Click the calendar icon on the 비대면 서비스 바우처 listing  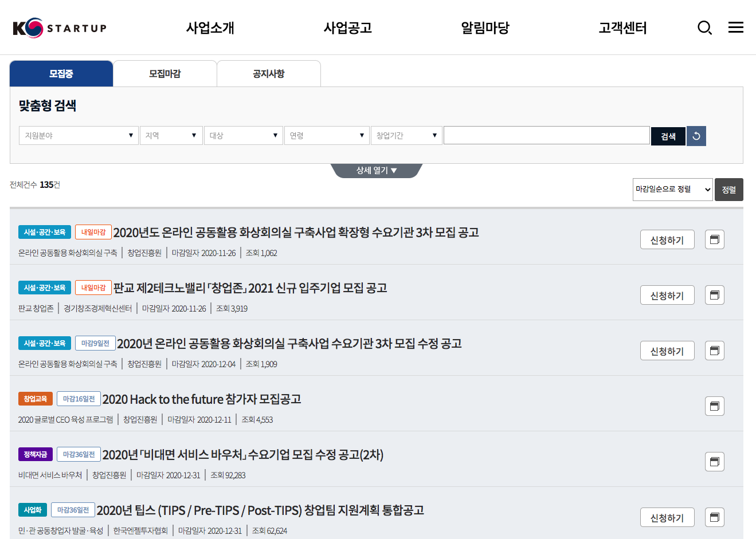click(714, 461)
